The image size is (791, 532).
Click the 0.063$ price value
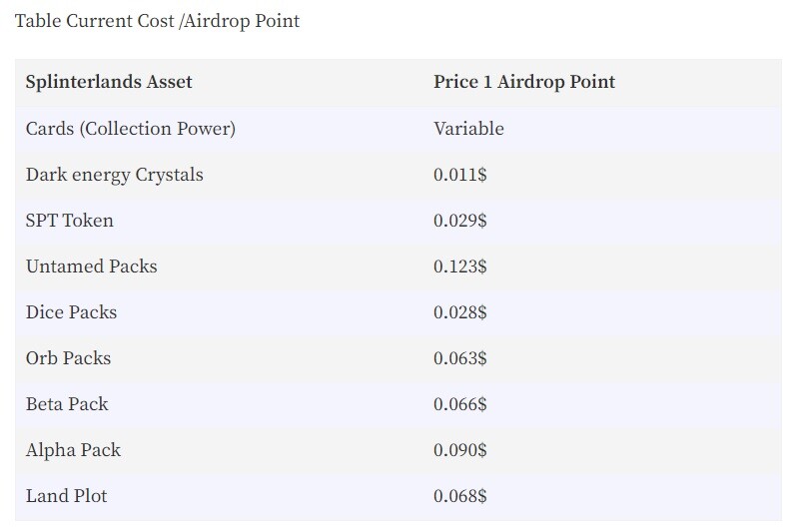(460, 358)
